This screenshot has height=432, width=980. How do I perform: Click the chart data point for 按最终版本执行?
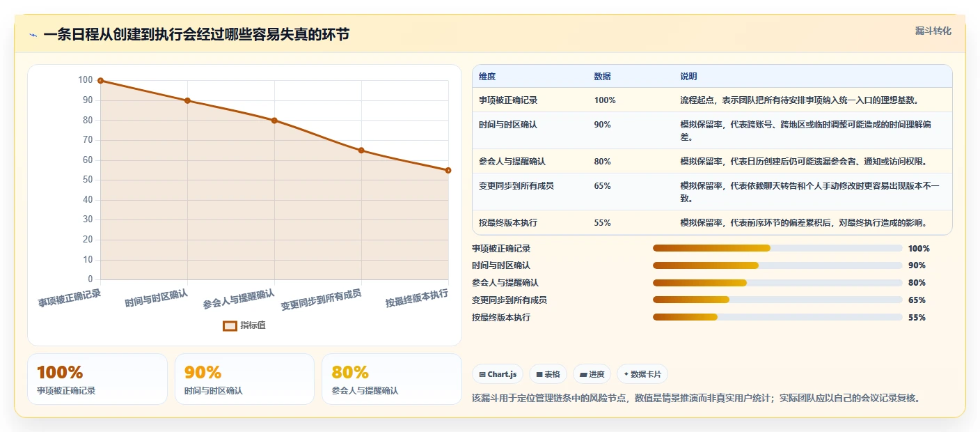click(x=448, y=170)
